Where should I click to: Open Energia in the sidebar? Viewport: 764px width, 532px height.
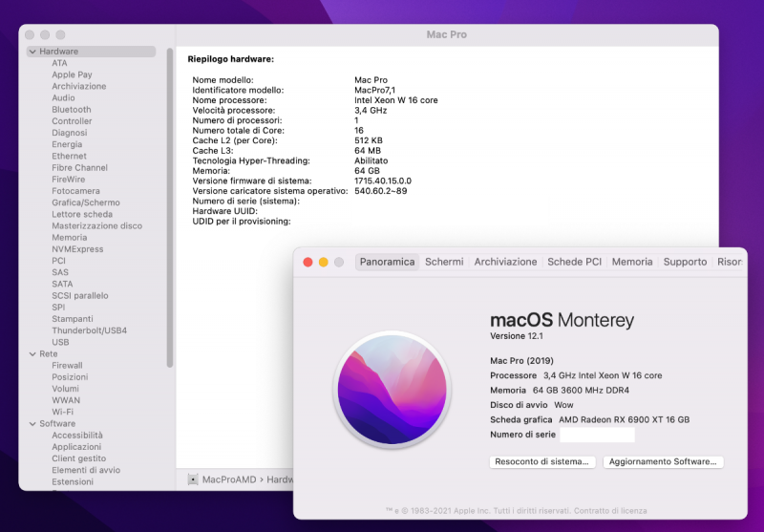tap(67, 144)
